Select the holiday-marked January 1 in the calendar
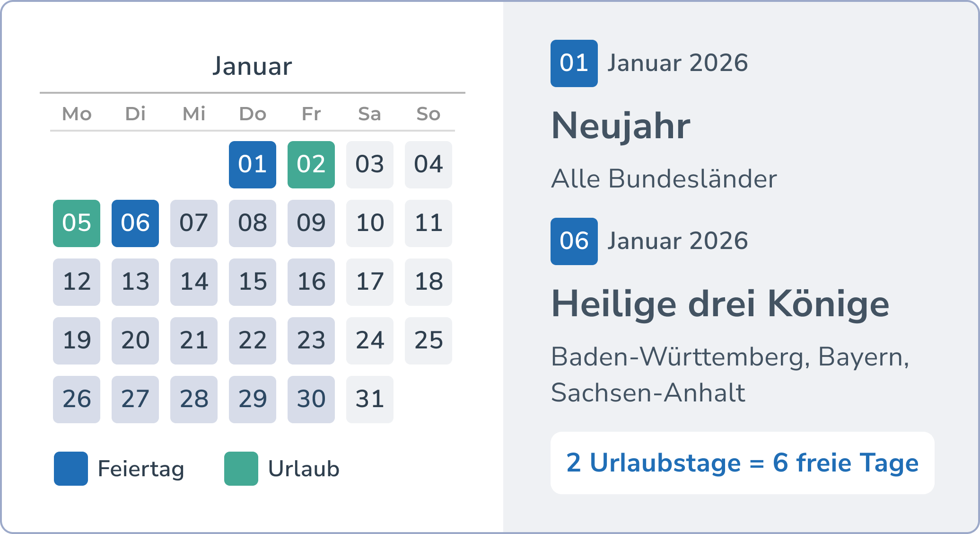 click(x=252, y=164)
